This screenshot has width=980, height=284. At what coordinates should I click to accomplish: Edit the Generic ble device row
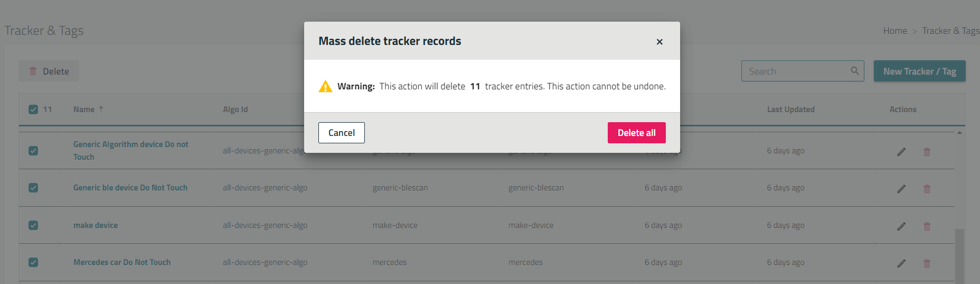click(901, 189)
